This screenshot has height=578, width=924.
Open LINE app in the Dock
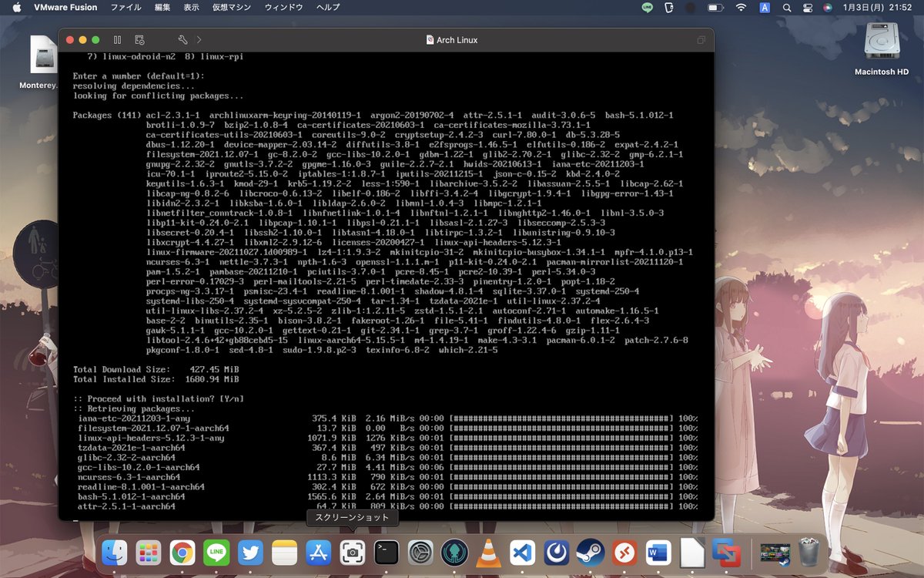pos(216,552)
